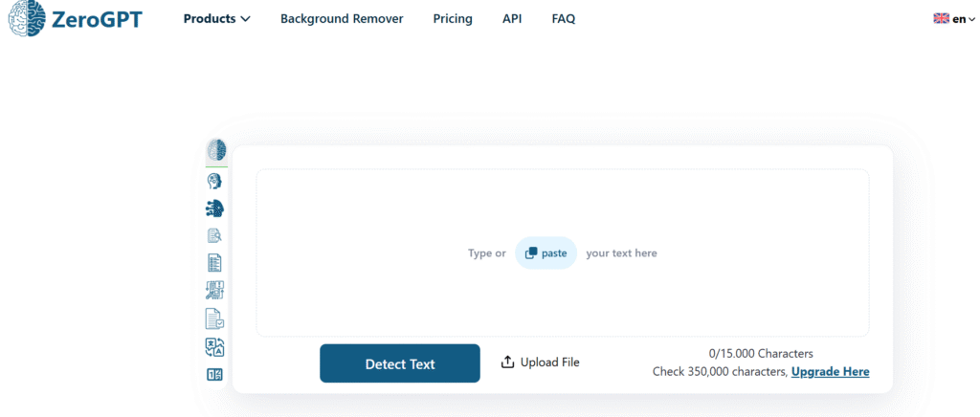The width and height of the screenshot is (980, 417).
Task: Click the paste button
Action: (x=546, y=252)
